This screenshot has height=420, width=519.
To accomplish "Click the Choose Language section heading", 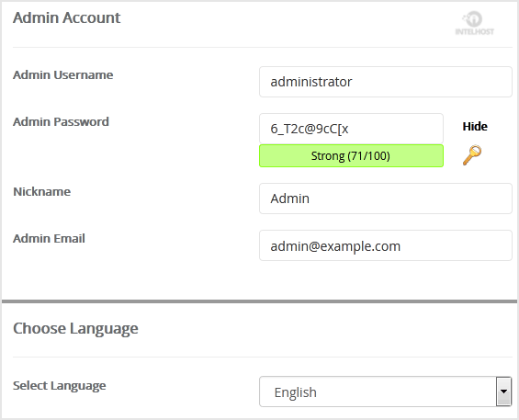I will tap(75, 329).
